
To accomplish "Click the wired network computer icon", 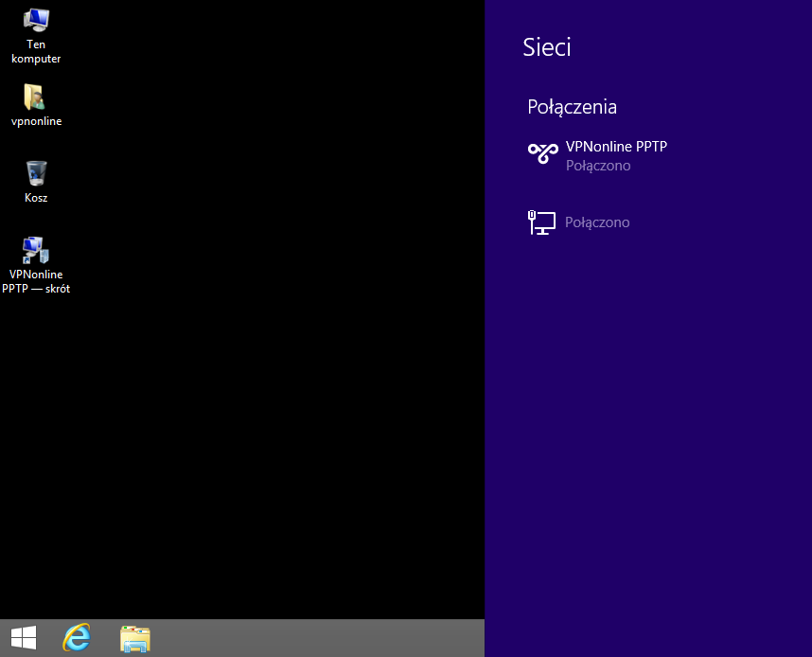I will pos(541,222).
